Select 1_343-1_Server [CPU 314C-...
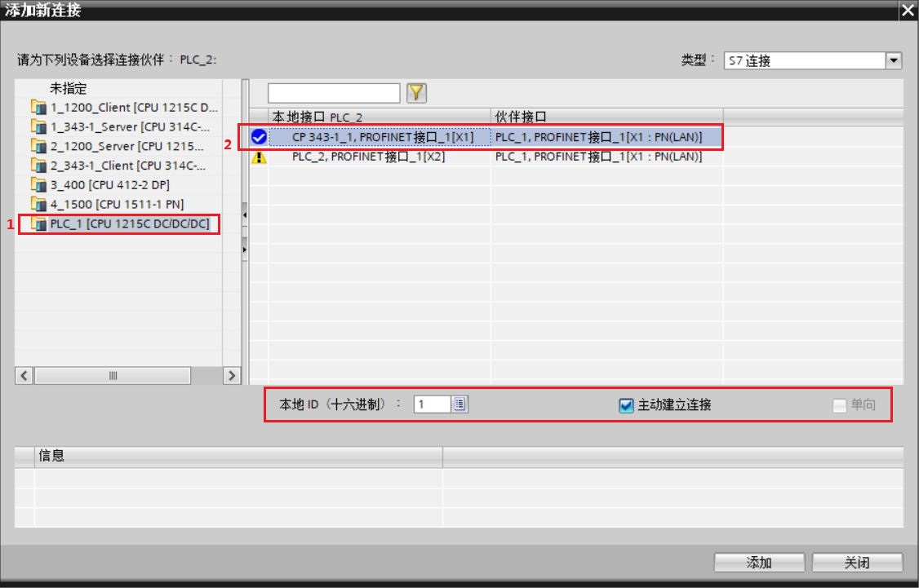 (130, 126)
